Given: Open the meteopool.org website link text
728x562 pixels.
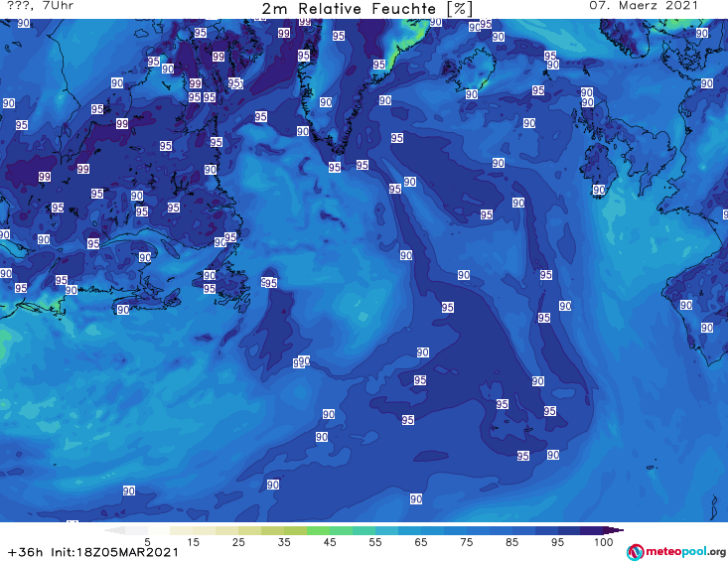Looking at the screenshot, I should (685, 552).
